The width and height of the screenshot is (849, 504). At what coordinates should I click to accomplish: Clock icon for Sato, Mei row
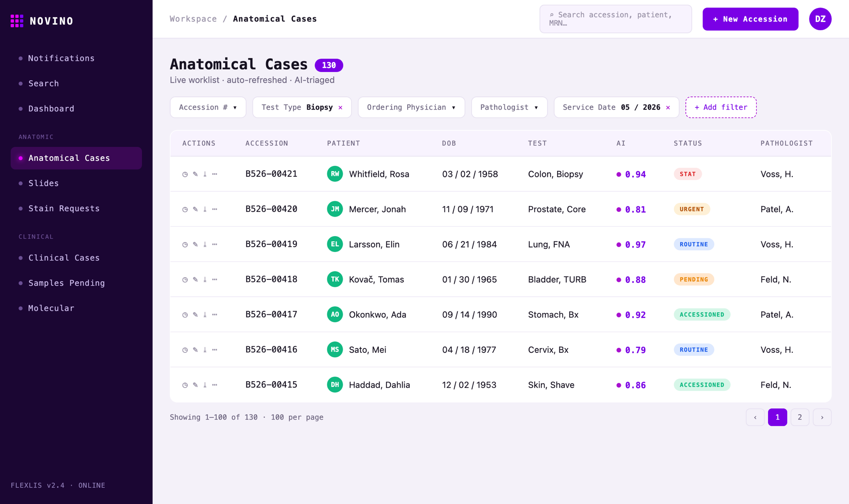[x=185, y=350]
